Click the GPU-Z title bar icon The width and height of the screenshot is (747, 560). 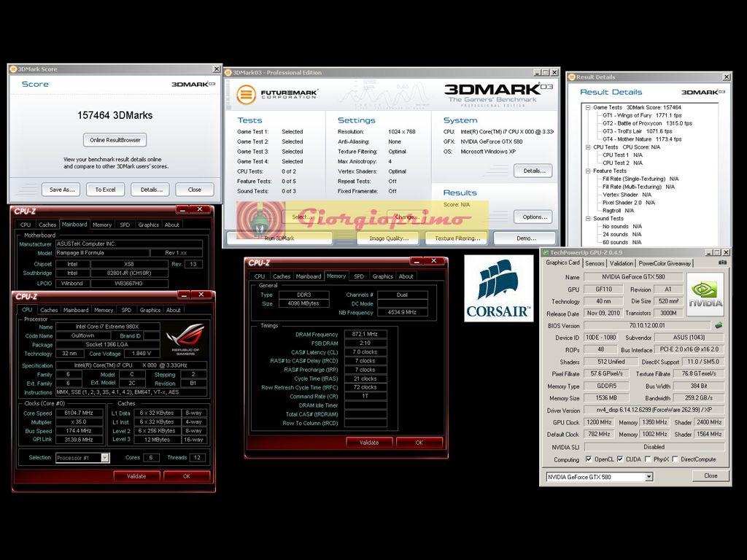[546, 252]
